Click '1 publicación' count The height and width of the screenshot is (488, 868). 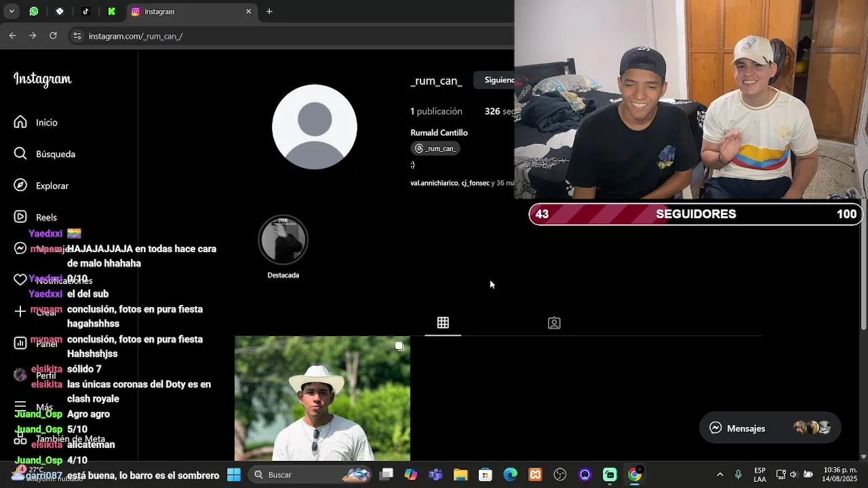coord(436,111)
